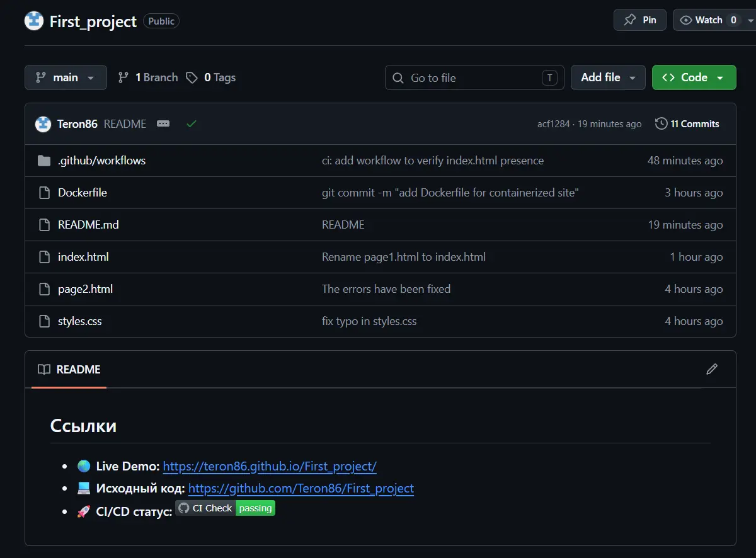756x558 pixels.
Task: View the 11 Commits history
Action: pos(687,124)
